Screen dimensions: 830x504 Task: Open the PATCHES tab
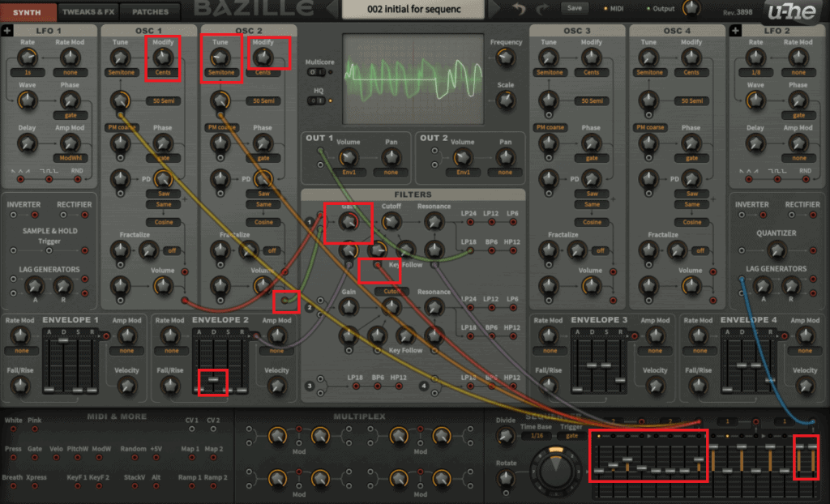(x=150, y=12)
